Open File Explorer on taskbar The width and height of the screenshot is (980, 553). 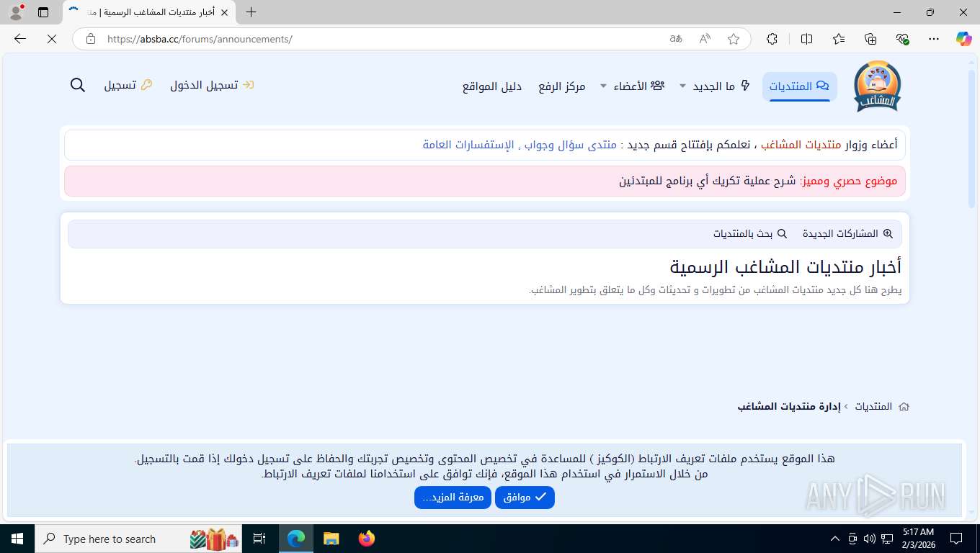[331, 539]
